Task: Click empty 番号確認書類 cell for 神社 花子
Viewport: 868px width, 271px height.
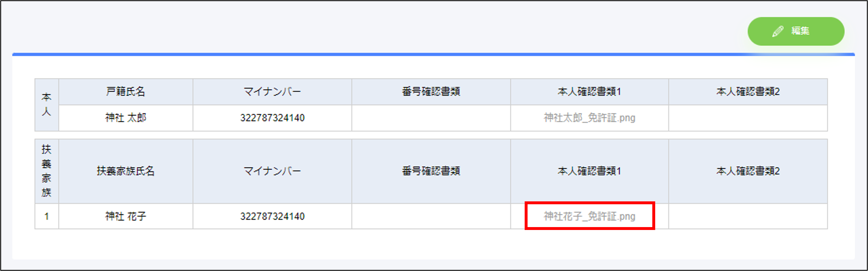Action: (431, 216)
